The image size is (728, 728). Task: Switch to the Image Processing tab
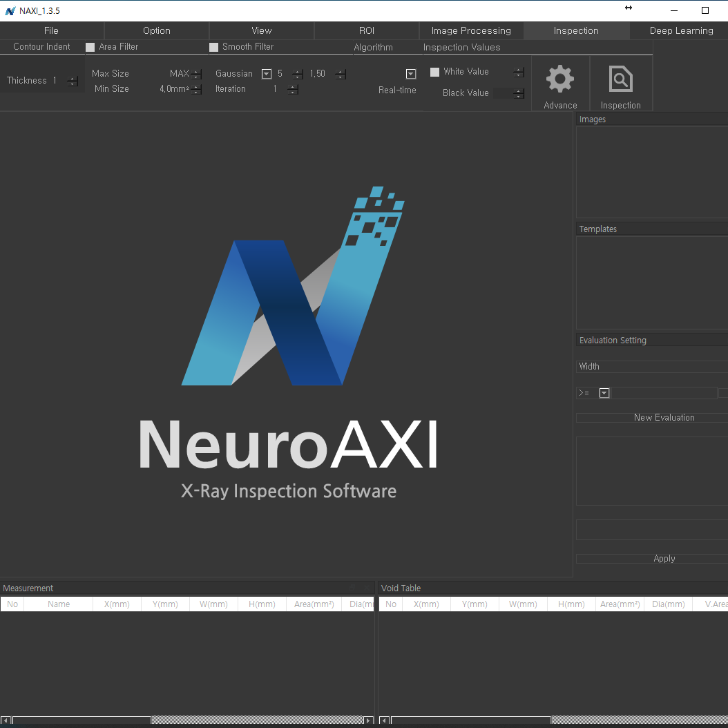point(471,30)
